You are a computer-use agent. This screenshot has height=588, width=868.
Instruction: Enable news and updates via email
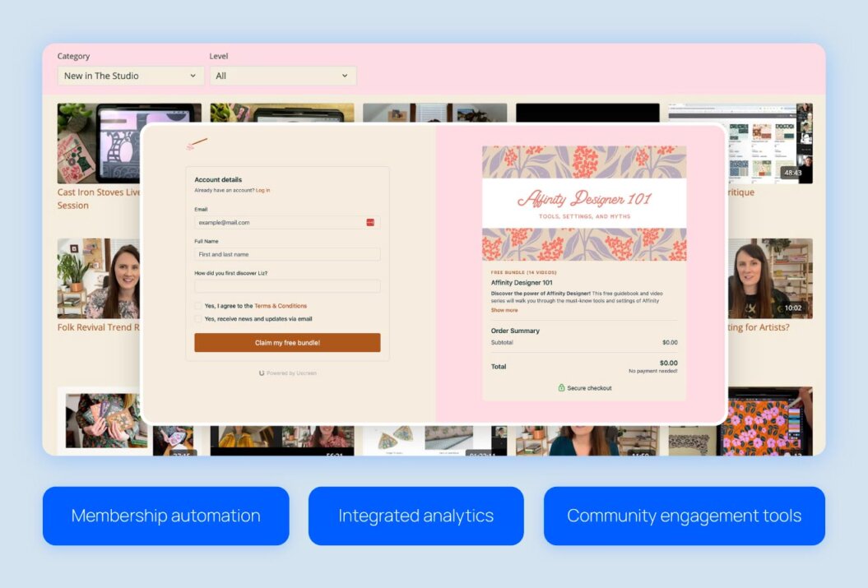pos(199,319)
